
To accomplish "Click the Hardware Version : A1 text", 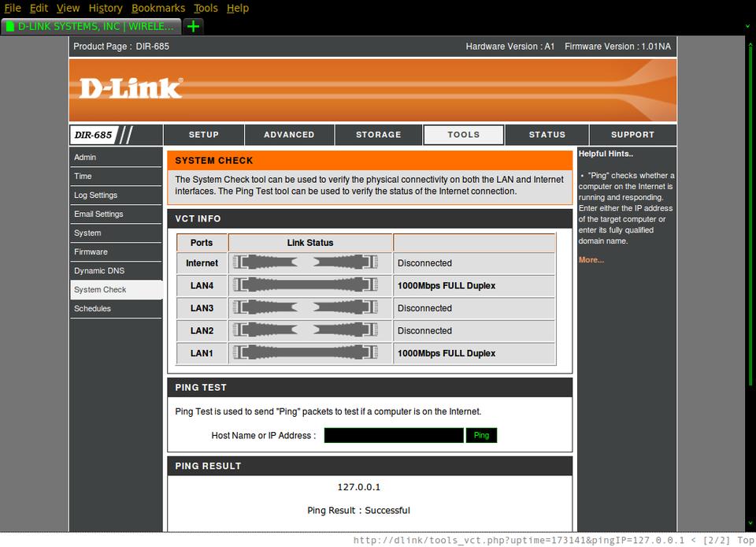I will (510, 47).
